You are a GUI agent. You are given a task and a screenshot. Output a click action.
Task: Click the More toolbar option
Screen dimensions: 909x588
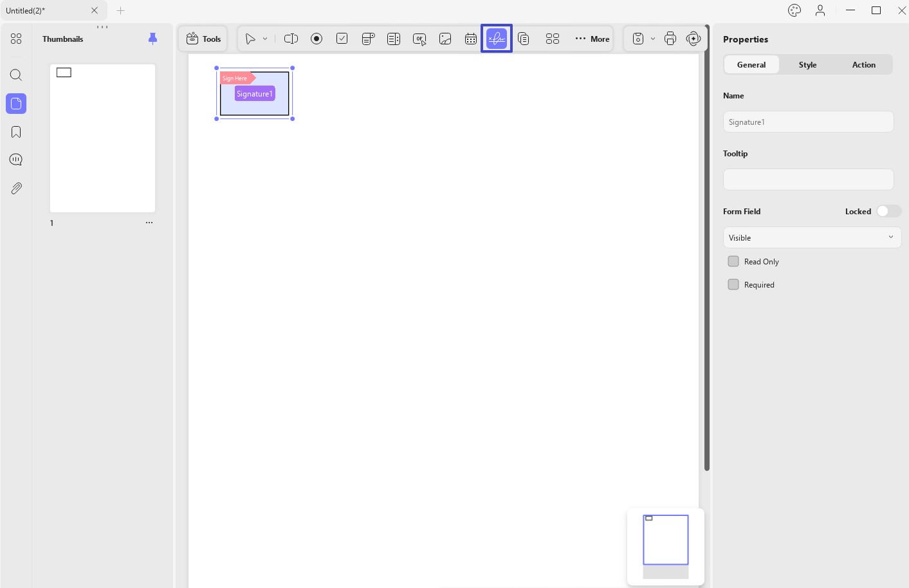point(591,39)
